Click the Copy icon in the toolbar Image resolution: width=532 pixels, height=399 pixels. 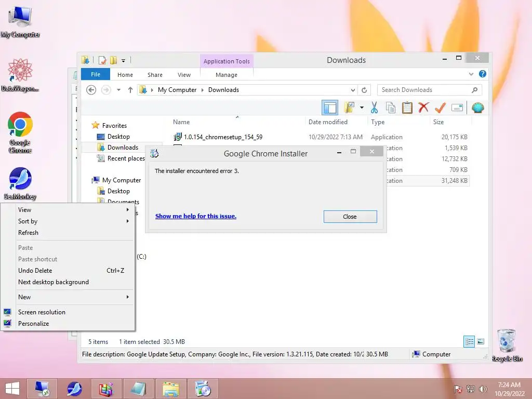point(391,108)
